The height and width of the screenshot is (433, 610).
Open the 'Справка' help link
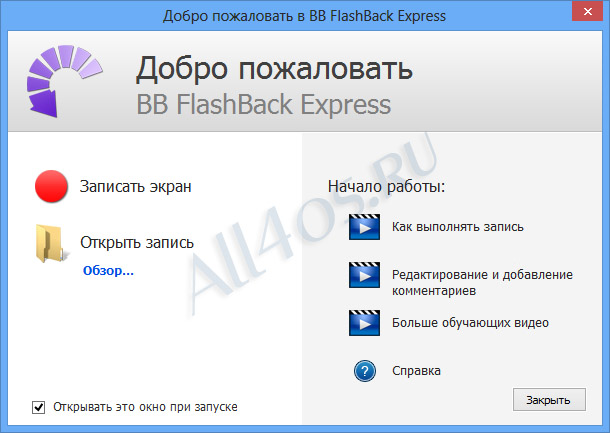416,371
